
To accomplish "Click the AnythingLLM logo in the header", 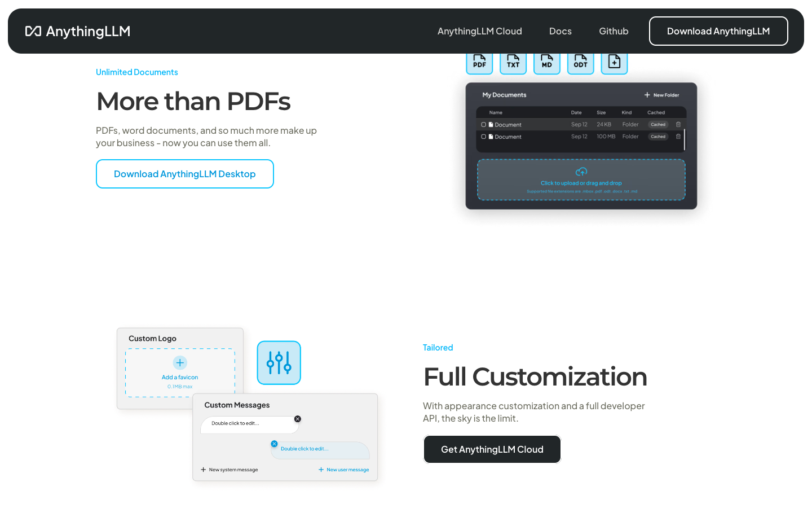I will coord(78,31).
